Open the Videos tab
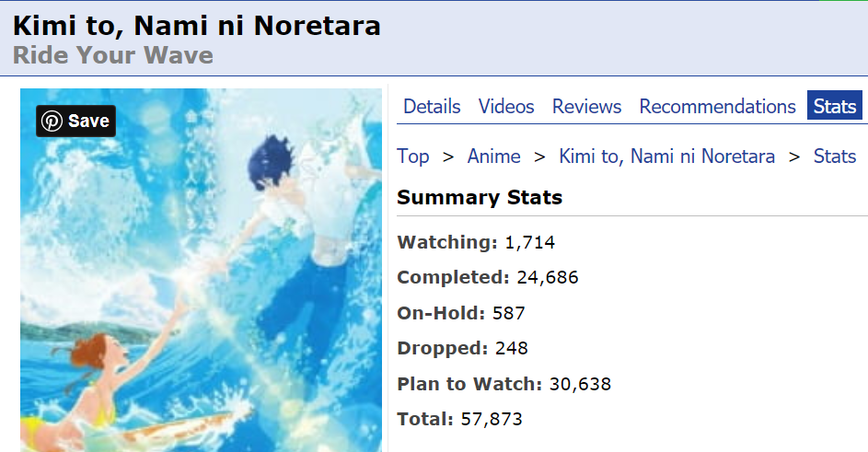This screenshot has width=868, height=452. (506, 107)
